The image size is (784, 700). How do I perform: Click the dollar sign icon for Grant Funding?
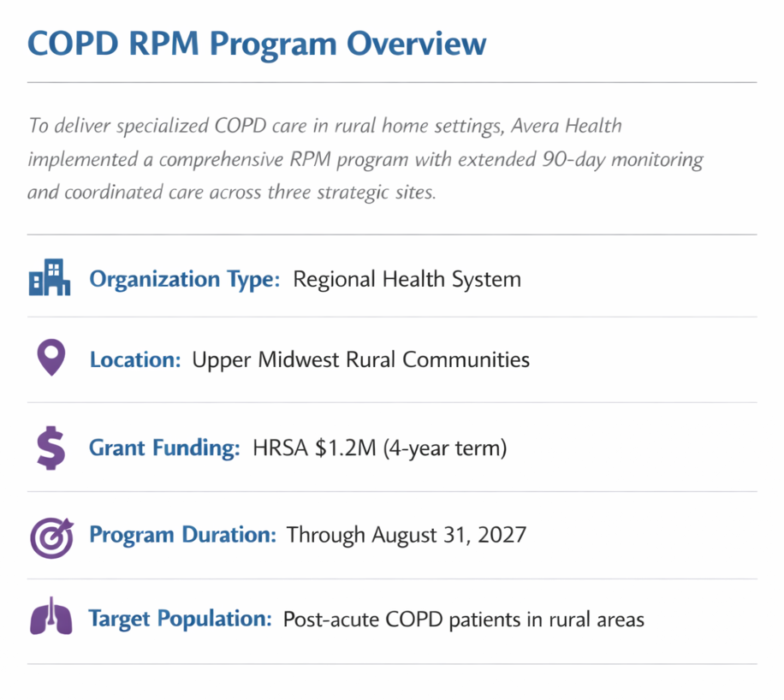pos(50,446)
